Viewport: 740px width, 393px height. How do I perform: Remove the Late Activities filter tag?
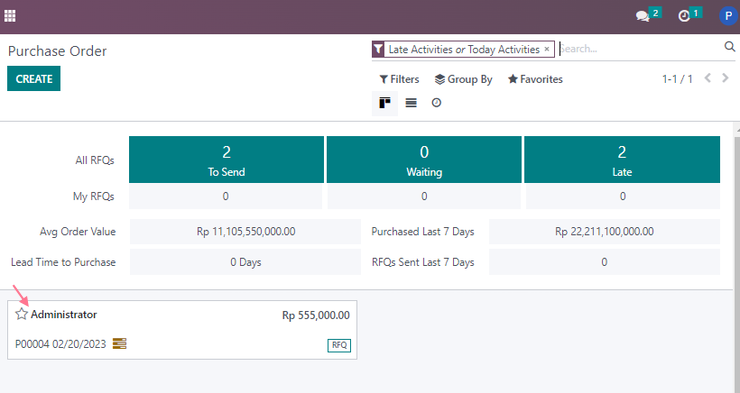pos(547,49)
